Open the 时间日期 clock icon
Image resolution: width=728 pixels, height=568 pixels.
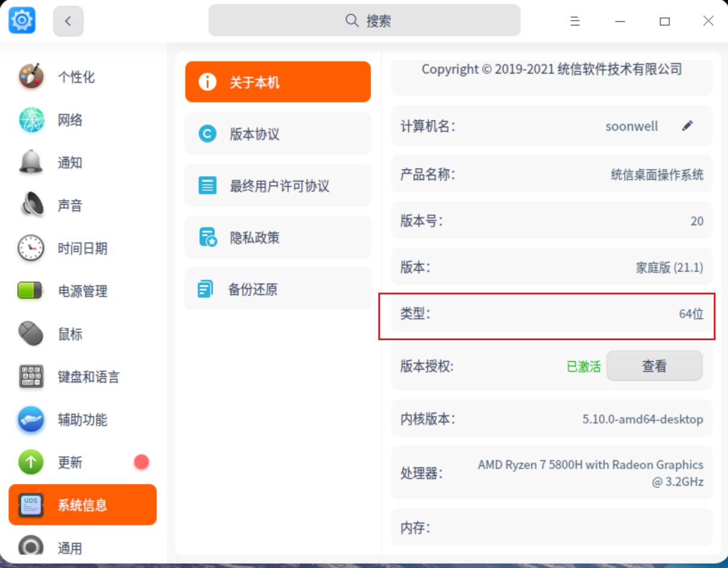(31, 248)
